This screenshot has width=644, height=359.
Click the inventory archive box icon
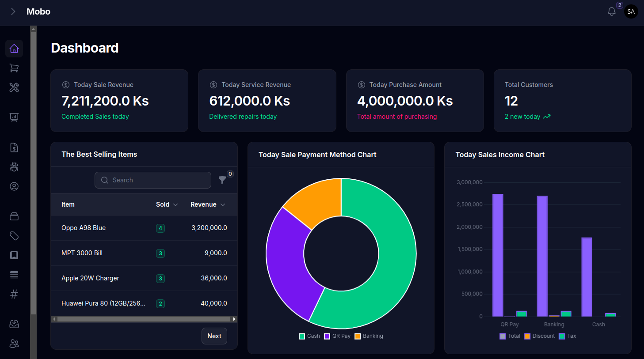14,216
